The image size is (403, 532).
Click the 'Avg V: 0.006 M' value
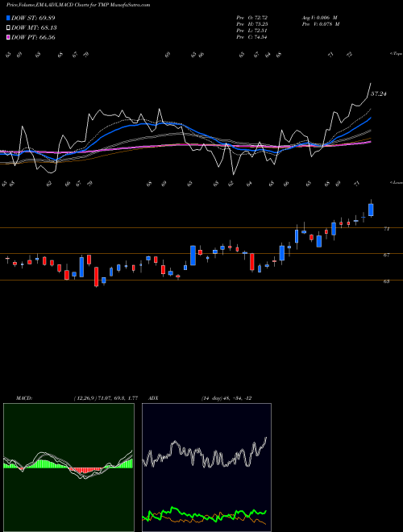pyautogui.click(x=319, y=18)
